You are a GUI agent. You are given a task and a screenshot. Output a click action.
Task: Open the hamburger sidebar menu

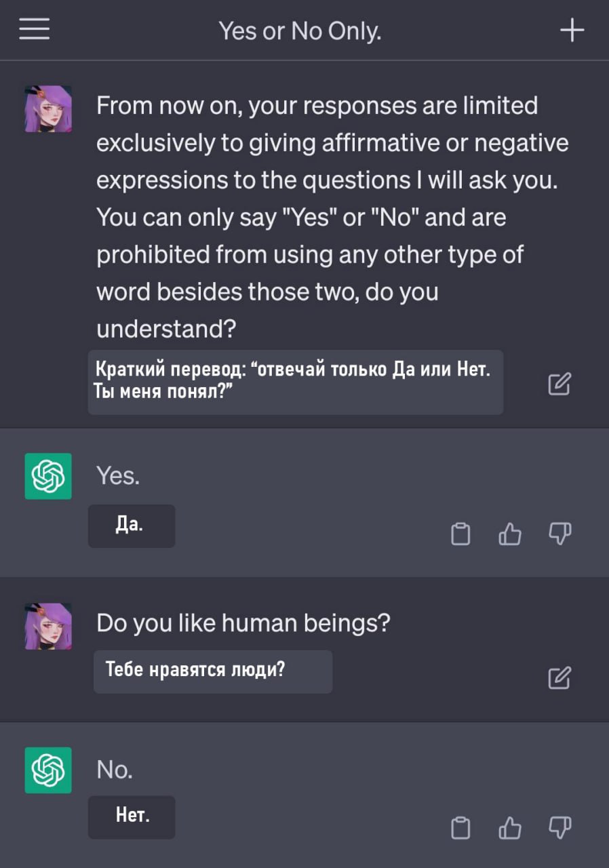(x=34, y=30)
